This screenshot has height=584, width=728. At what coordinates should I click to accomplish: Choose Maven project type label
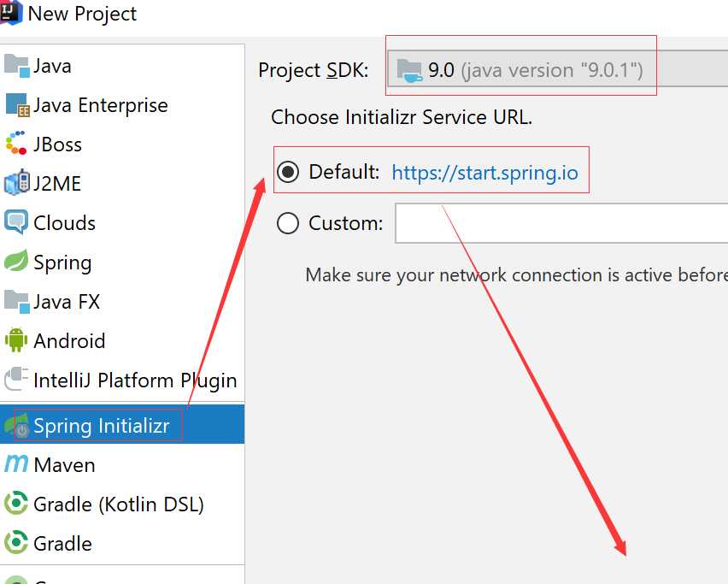click(65, 465)
